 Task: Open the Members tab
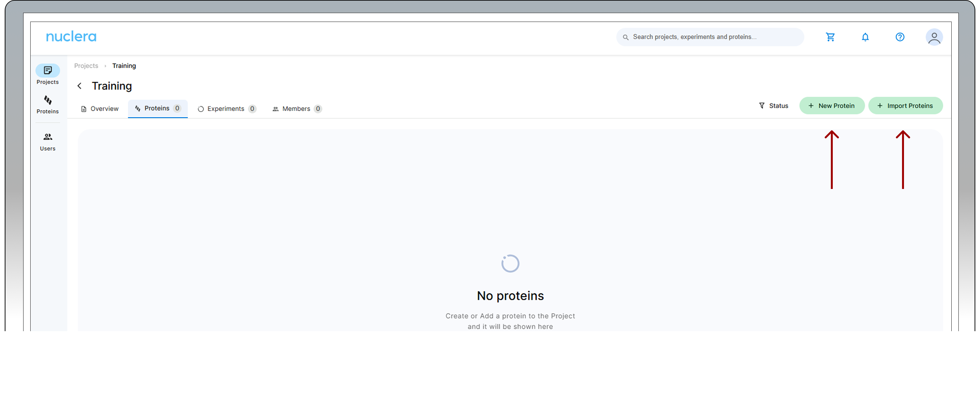coord(297,109)
